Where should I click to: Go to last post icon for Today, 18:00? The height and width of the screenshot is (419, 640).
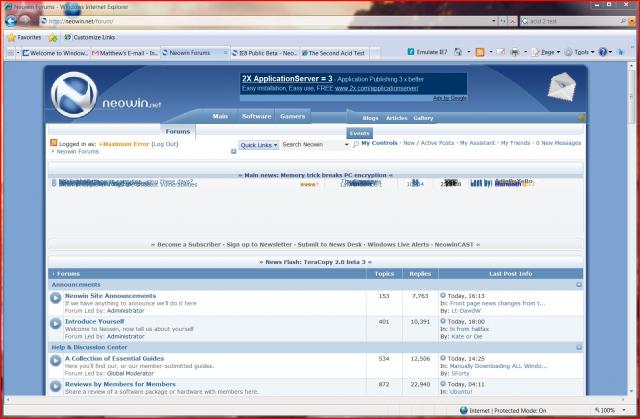(x=443, y=321)
